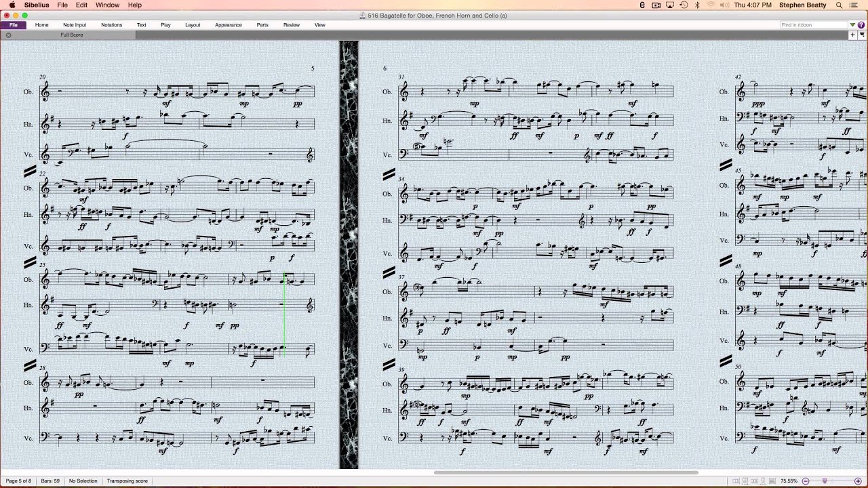
Task: Click 'Transposing score' in the status bar
Action: (127, 481)
